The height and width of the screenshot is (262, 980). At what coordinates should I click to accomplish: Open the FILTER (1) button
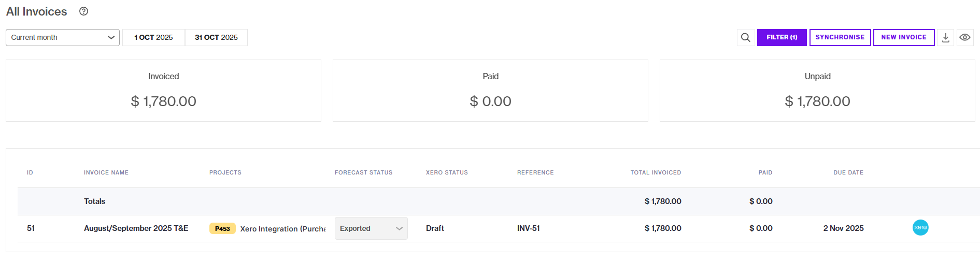(782, 37)
